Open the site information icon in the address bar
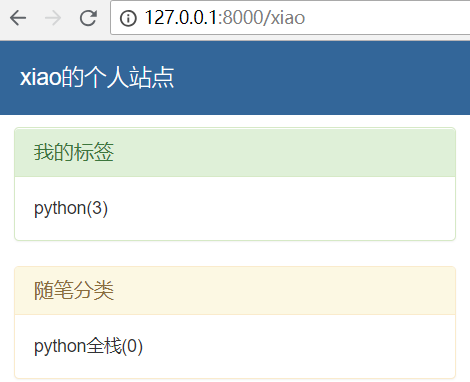Image resolution: width=470 pixels, height=382 pixels. click(128, 18)
